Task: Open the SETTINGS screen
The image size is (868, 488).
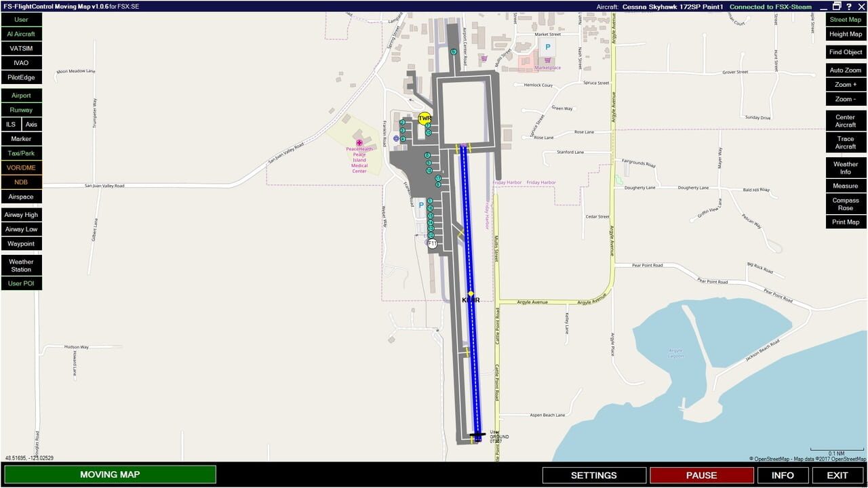Action: coord(595,475)
